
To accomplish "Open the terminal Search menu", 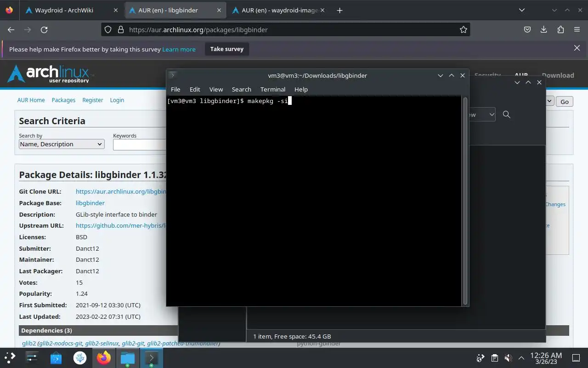I will coord(241,89).
